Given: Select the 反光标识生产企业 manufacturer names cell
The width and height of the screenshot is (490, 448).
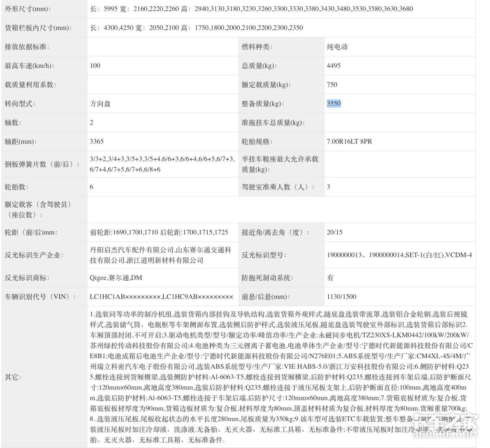Looking at the screenshot, I should point(160,255).
